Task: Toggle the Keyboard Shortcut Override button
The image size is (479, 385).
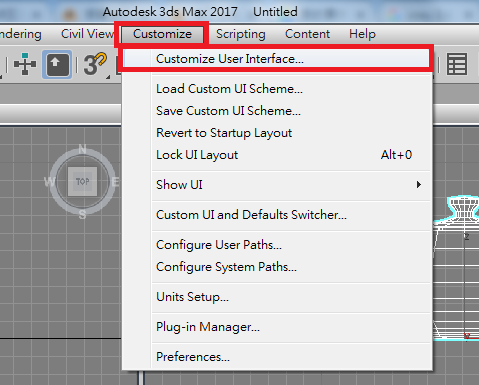Action: coord(57,64)
